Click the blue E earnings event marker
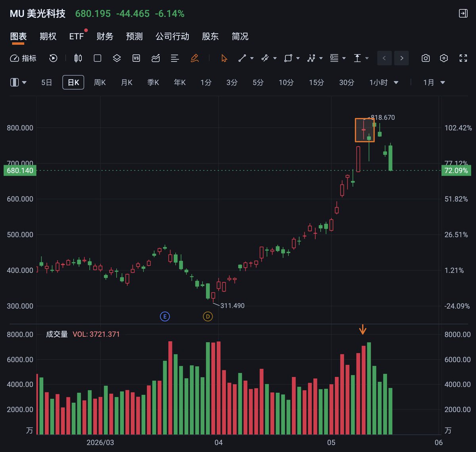The height and width of the screenshot is (452, 476). pos(165,316)
